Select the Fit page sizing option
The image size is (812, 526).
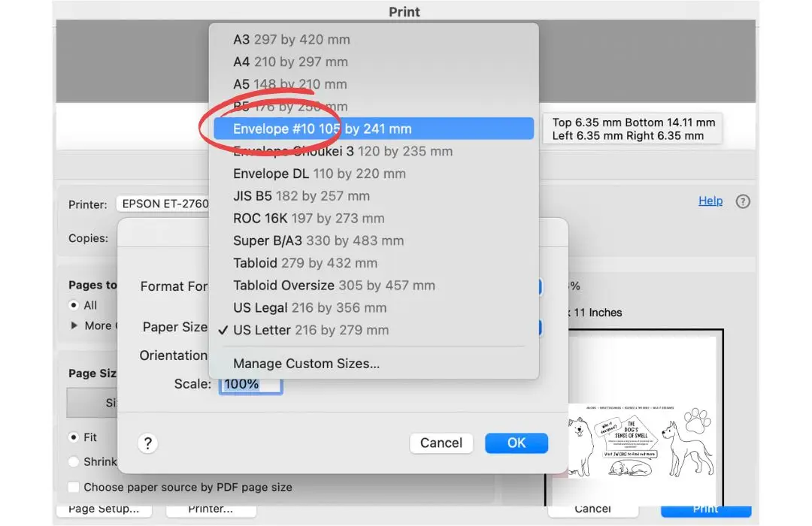[x=74, y=437]
